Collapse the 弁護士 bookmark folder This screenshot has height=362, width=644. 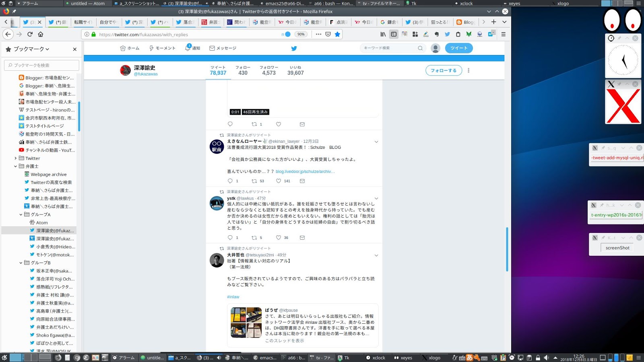[x=15, y=166]
